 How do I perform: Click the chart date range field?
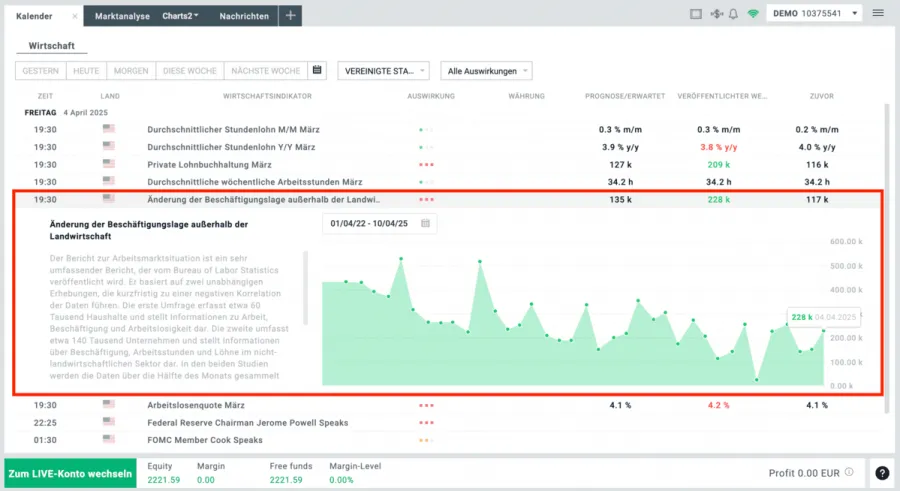pos(379,223)
